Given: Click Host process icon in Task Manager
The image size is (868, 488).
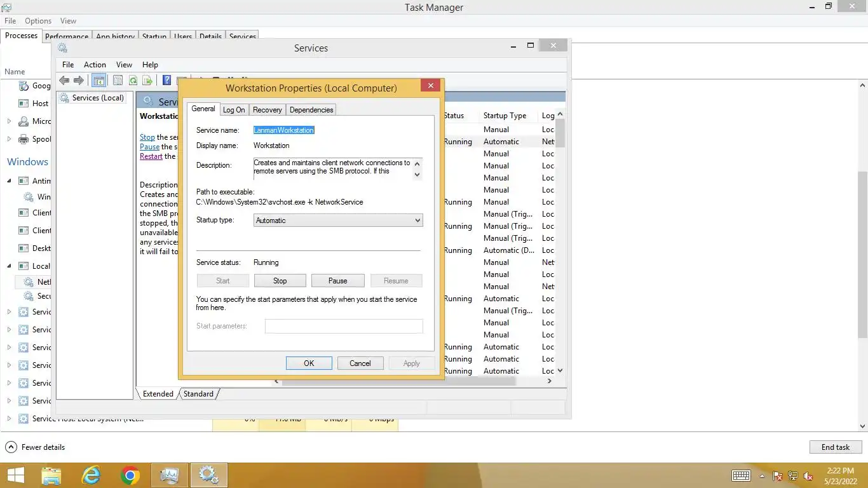Looking at the screenshot, I should pos(24,104).
